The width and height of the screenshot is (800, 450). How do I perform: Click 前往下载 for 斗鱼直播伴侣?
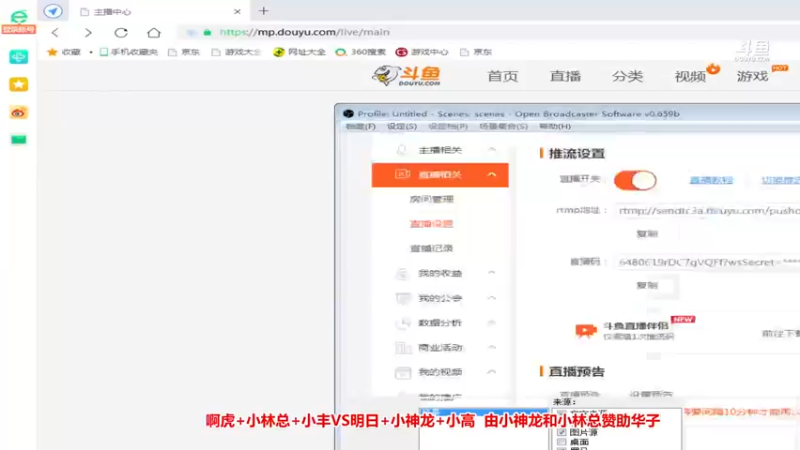click(x=781, y=333)
